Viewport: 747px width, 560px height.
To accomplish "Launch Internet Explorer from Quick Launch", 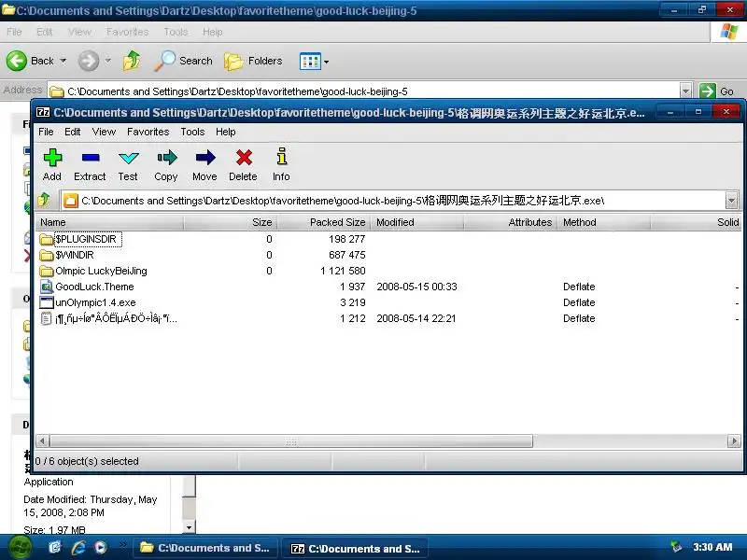I will [x=78, y=548].
